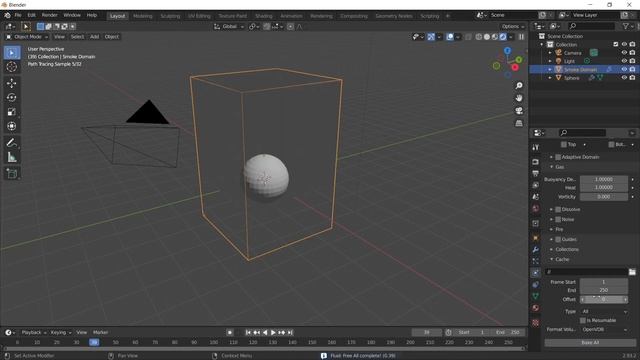Open the Object Data properties tab
Viewport: 640px width, 360px height.
536,296
